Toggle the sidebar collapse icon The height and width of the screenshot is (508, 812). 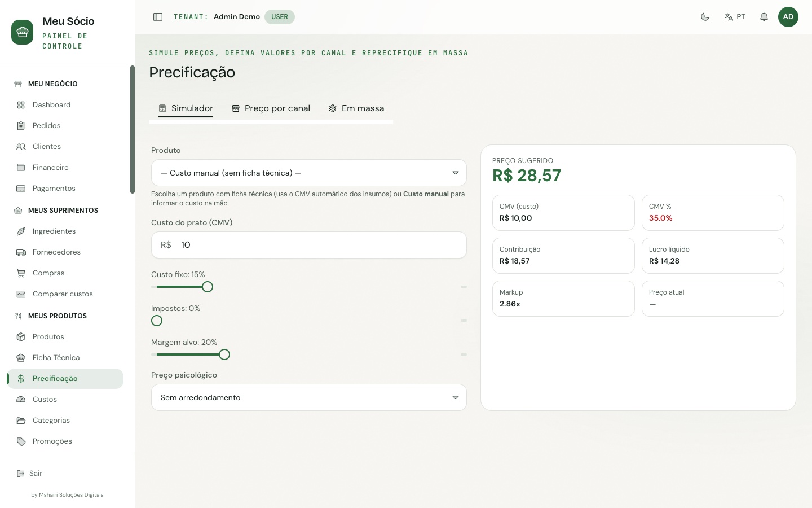(158, 17)
